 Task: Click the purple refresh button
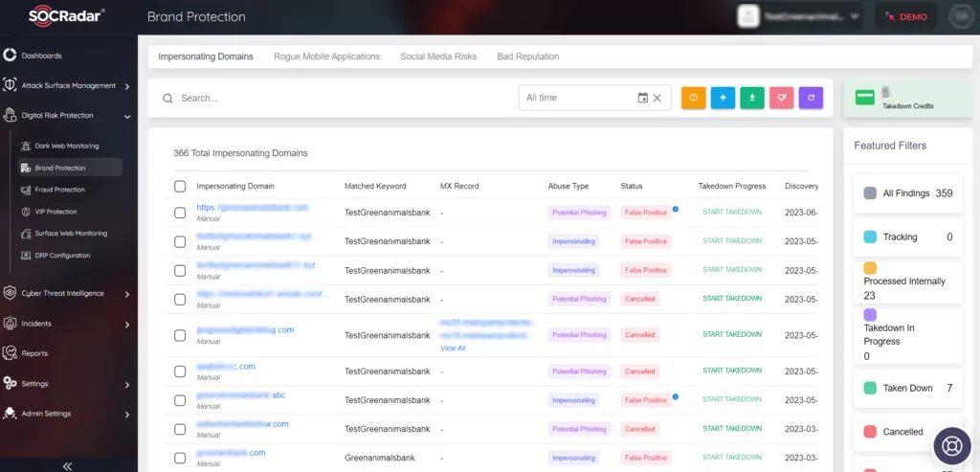(812, 98)
